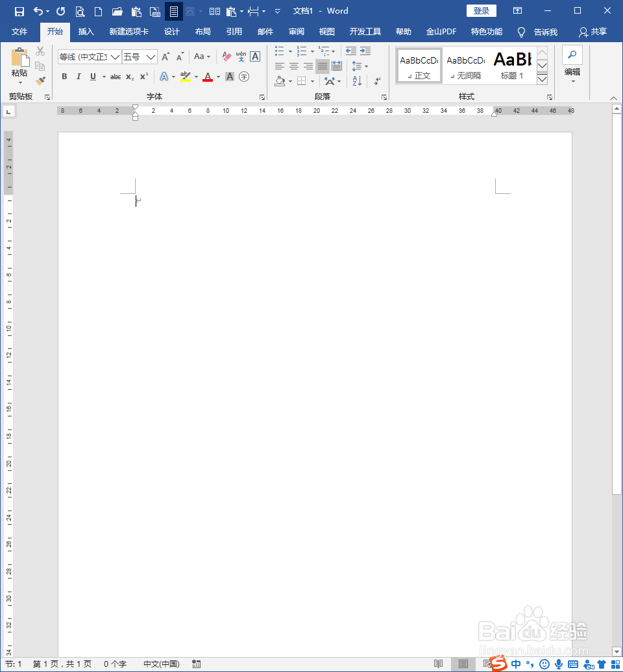The width and height of the screenshot is (623, 672).
Task: Click the Copy icon in clipboard group
Action: [40, 66]
